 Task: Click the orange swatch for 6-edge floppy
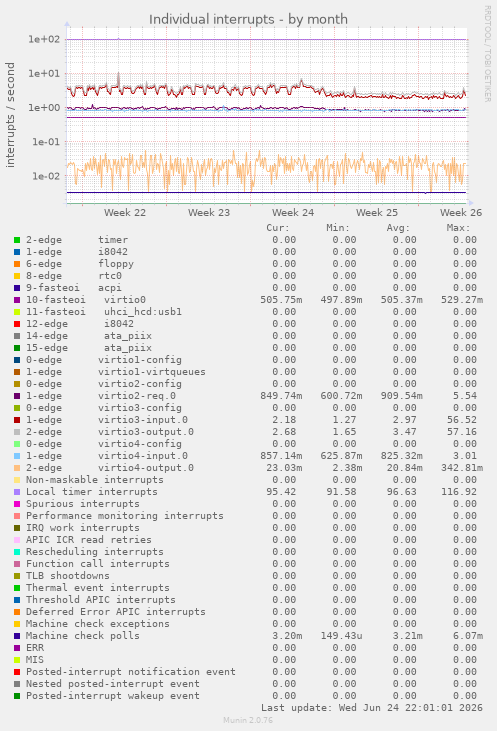tap(17, 264)
